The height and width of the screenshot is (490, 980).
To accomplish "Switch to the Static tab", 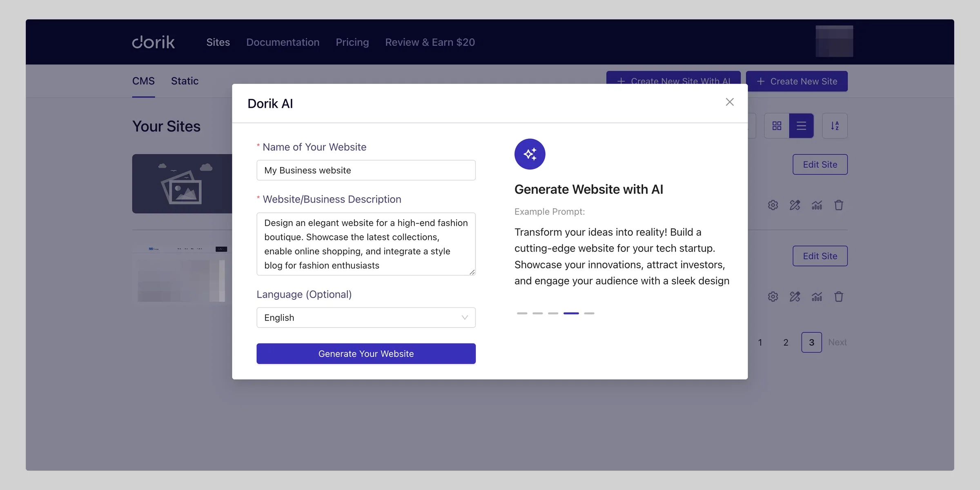I will coord(185,81).
